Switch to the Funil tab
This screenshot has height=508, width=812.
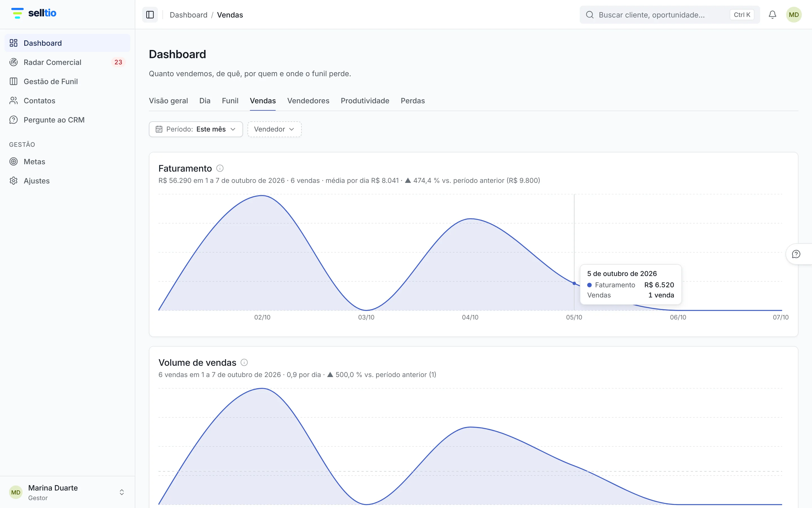pyautogui.click(x=230, y=101)
